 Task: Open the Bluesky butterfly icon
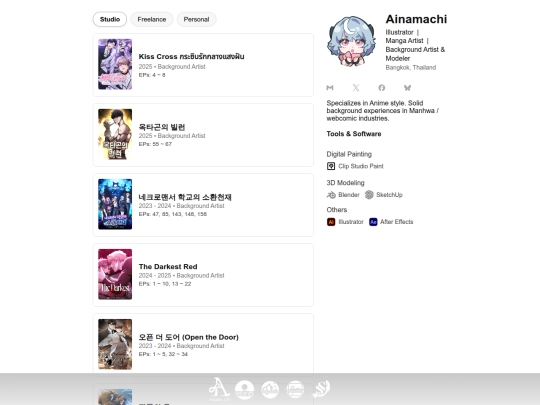(407, 88)
